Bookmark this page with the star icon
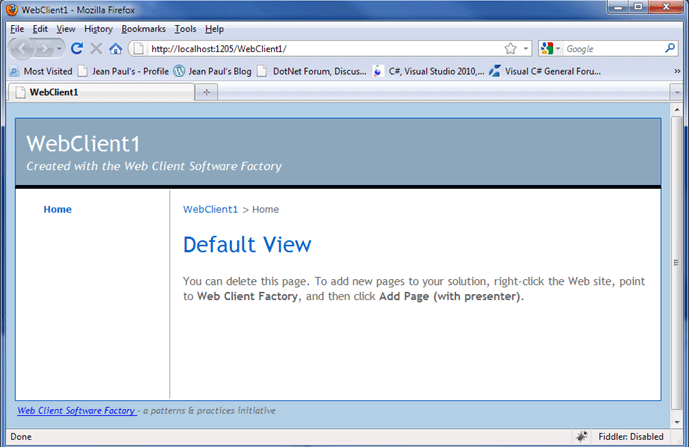Viewport: 689px width, 447px height. click(510, 48)
